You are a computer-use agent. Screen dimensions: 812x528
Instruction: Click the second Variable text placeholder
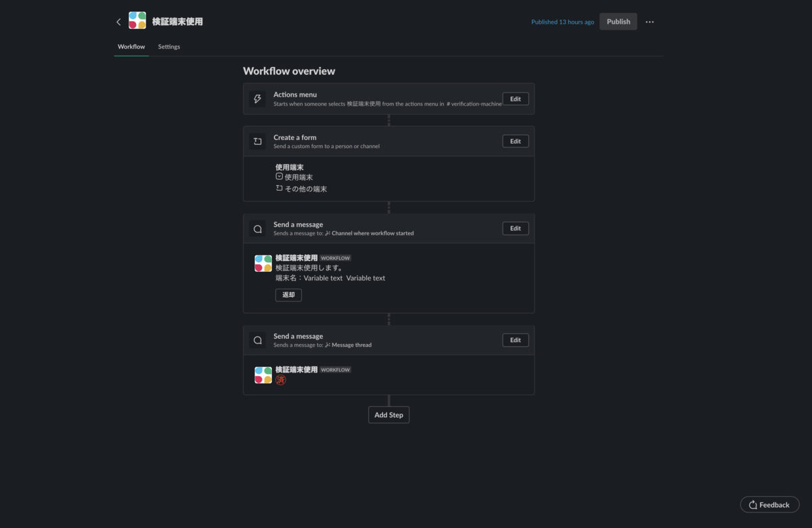coord(365,278)
